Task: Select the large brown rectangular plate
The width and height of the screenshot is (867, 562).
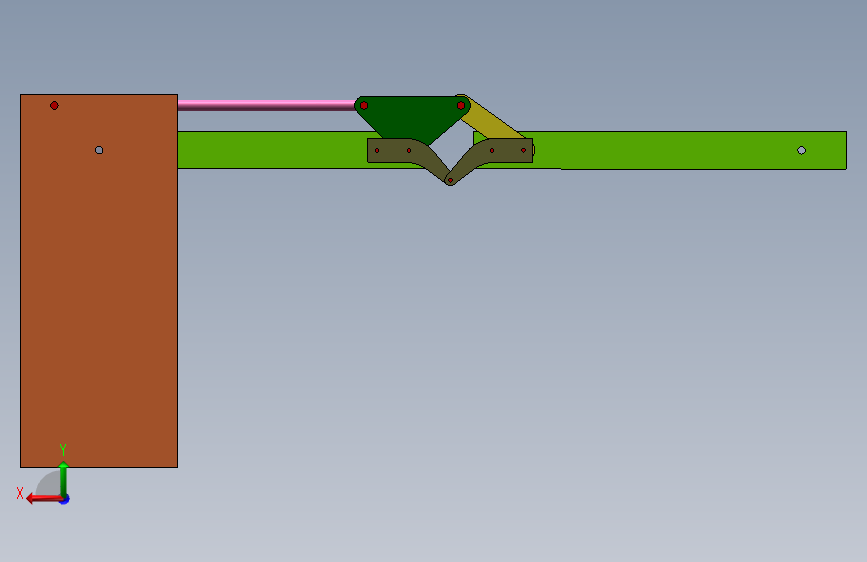Action: (99, 281)
